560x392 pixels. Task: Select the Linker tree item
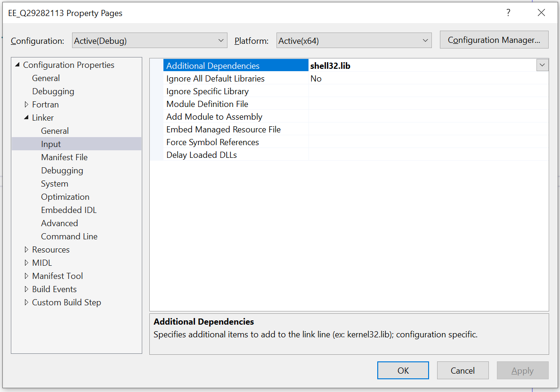coord(43,118)
